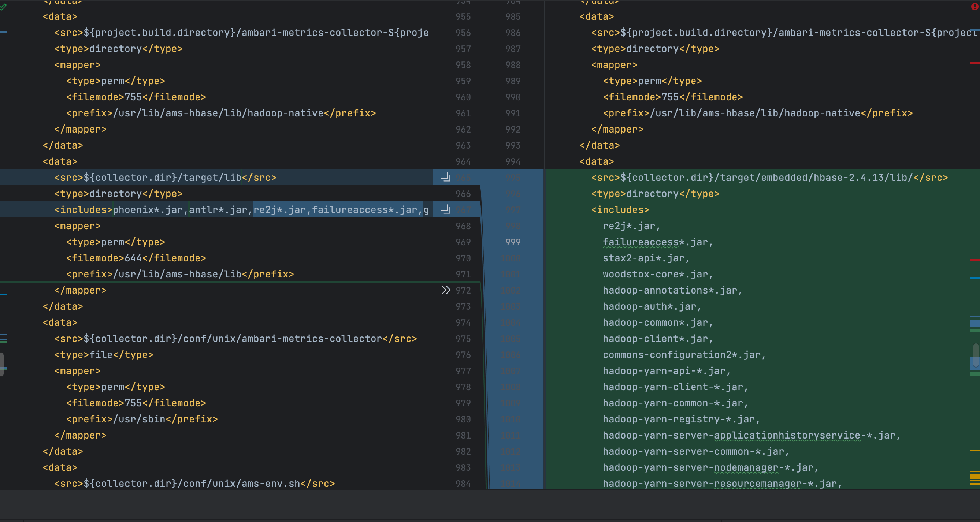Click the left-pane '<data>' tag on line 974

click(60, 322)
